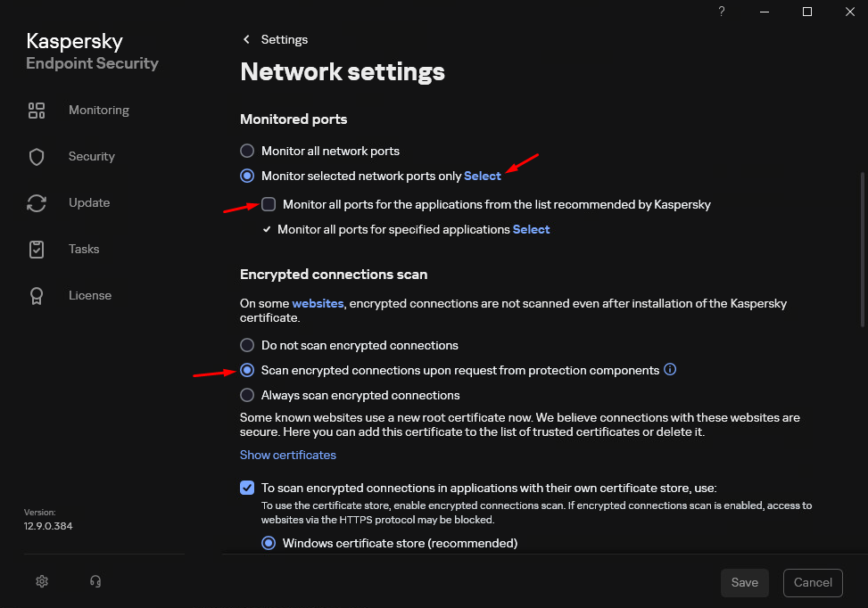Save the network settings
Viewport: 868px width, 608px height.
click(744, 582)
